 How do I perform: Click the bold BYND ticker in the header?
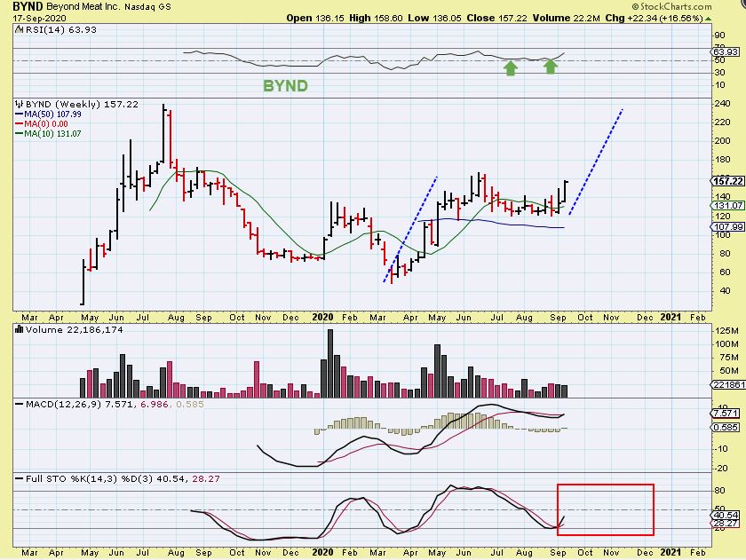point(28,6)
